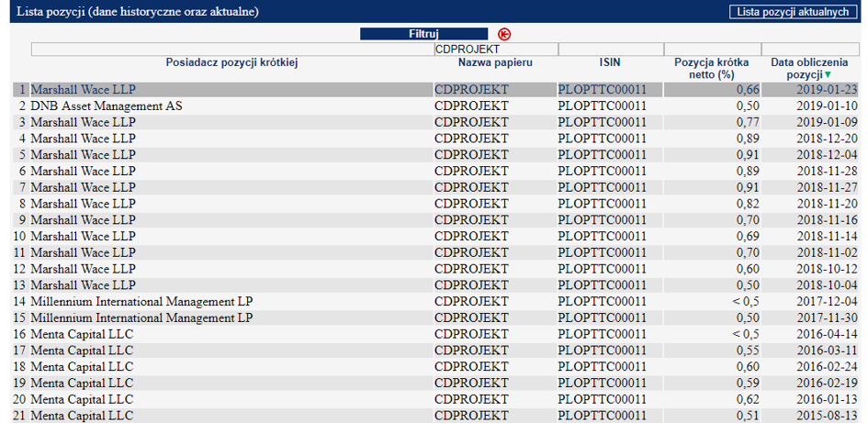Viewport: 868px width, 423px height.
Task: Click date 2018-11-28
Action: coord(827,171)
